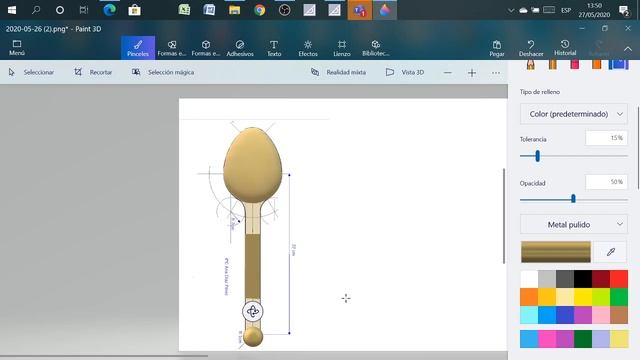Pick the light pink color swatch

click(x=601, y=315)
